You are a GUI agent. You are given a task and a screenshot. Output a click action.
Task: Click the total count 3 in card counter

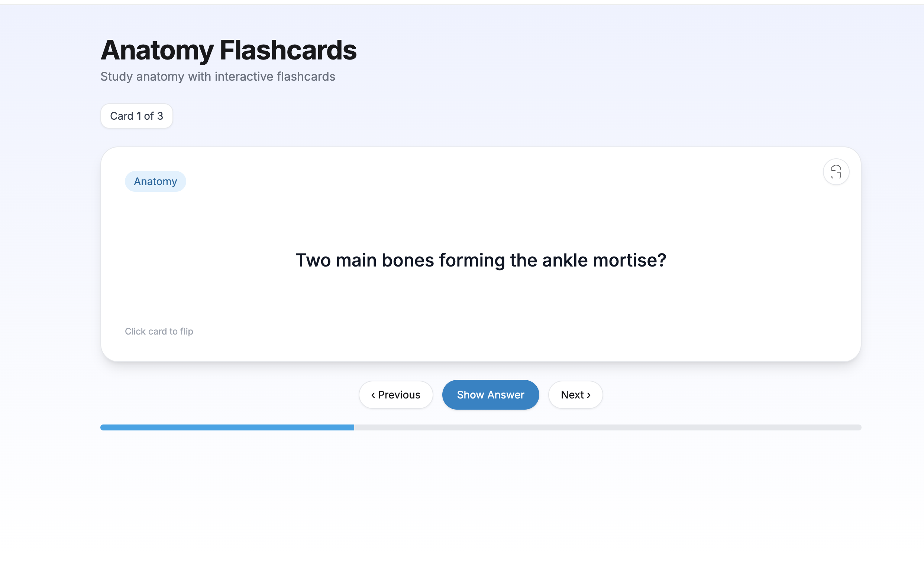160,116
